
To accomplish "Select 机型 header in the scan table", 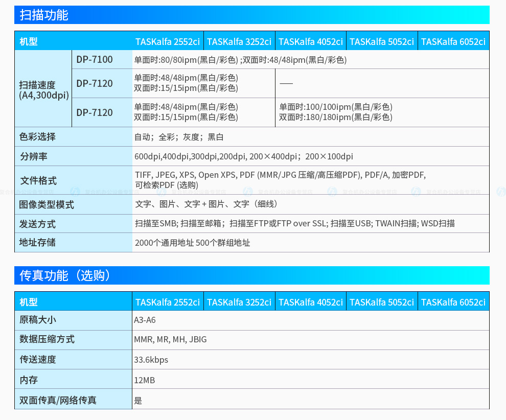I will pyautogui.click(x=29, y=41).
